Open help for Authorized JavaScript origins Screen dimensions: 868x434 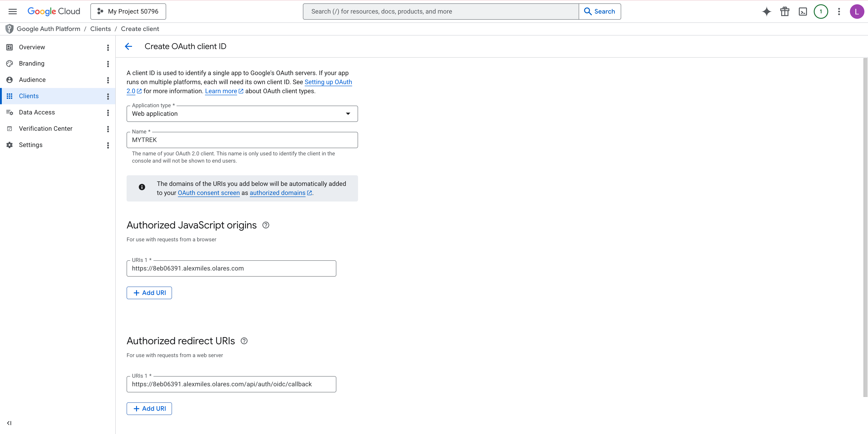pos(266,225)
